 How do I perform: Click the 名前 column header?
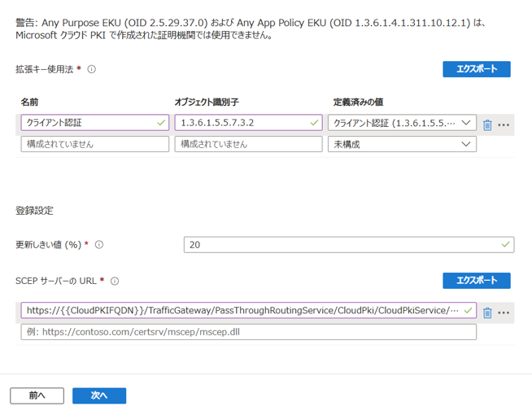(x=29, y=103)
